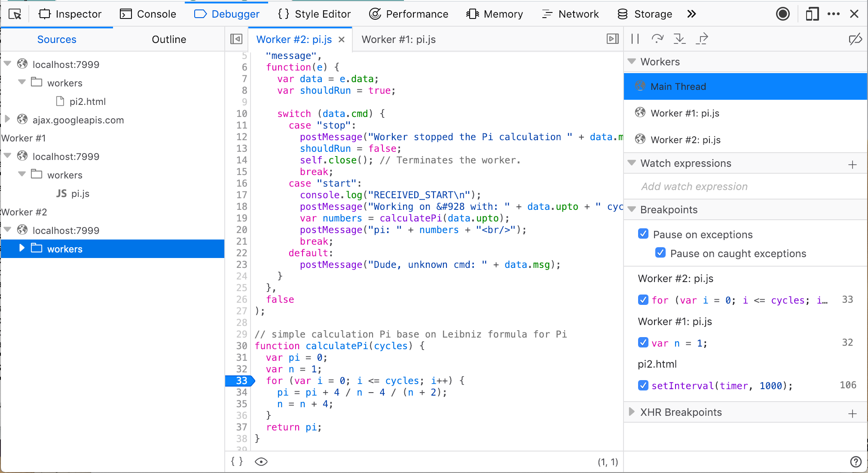Toggle the deactivate breakpoints icon
Screen dimensions: 868x473
click(855, 39)
